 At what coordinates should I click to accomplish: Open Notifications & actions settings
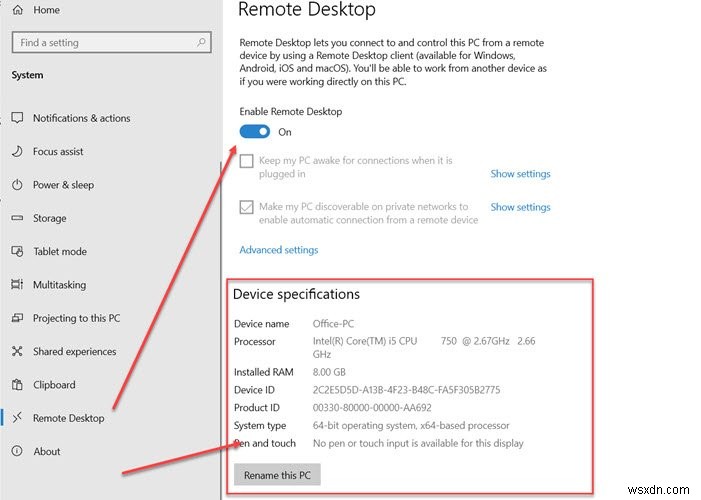(x=82, y=118)
